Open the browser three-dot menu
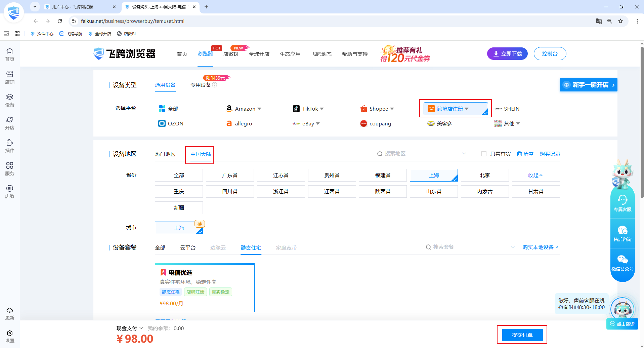 pos(637,21)
